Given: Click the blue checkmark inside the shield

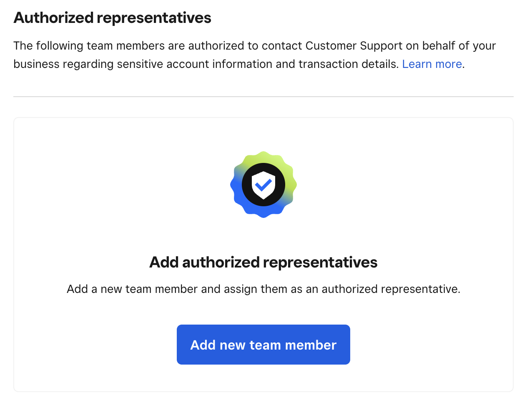Looking at the screenshot, I should point(263,184).
